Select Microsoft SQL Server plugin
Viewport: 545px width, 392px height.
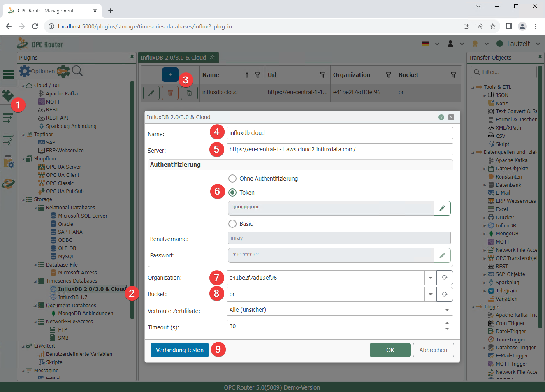82,216
